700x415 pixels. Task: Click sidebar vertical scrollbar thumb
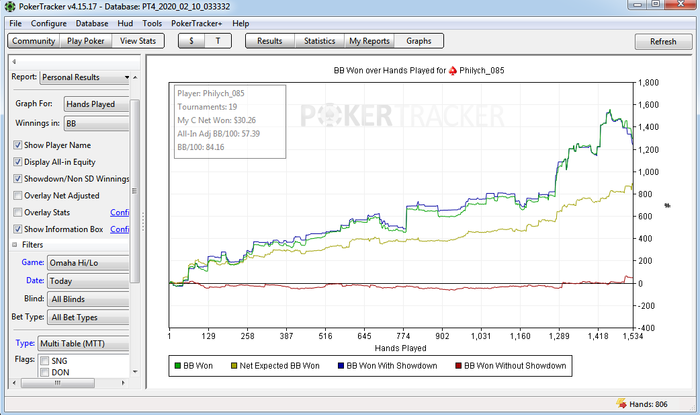click(x=135, y=191)
